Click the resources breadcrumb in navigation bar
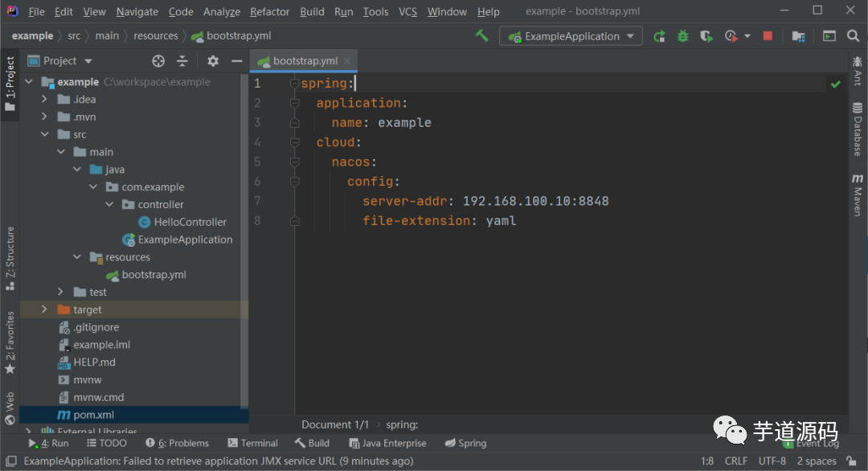868x471 pixels. [156, 36]
